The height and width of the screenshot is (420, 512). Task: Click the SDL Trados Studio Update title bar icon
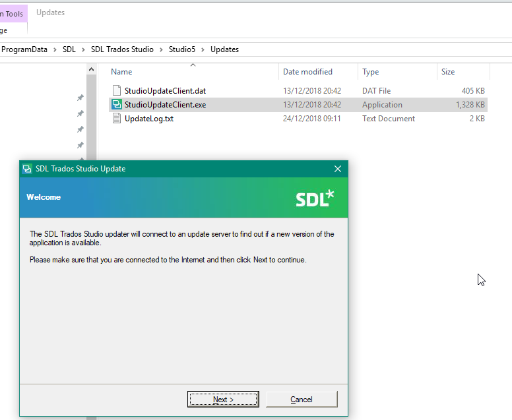click(27, 169)
